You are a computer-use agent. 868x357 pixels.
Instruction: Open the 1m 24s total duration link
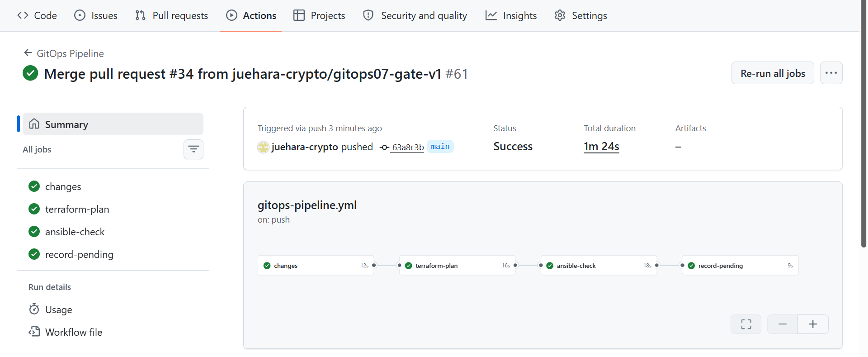(x=601, y=146)
